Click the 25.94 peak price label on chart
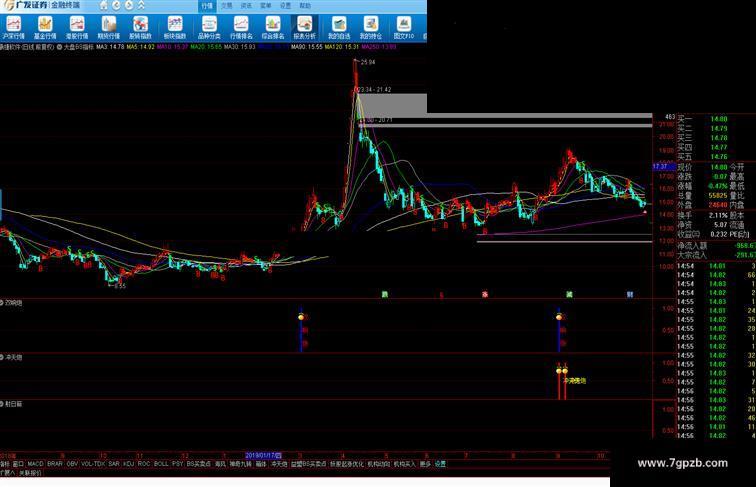This screenshot has width=756, height=487. [x=367, y=62]
